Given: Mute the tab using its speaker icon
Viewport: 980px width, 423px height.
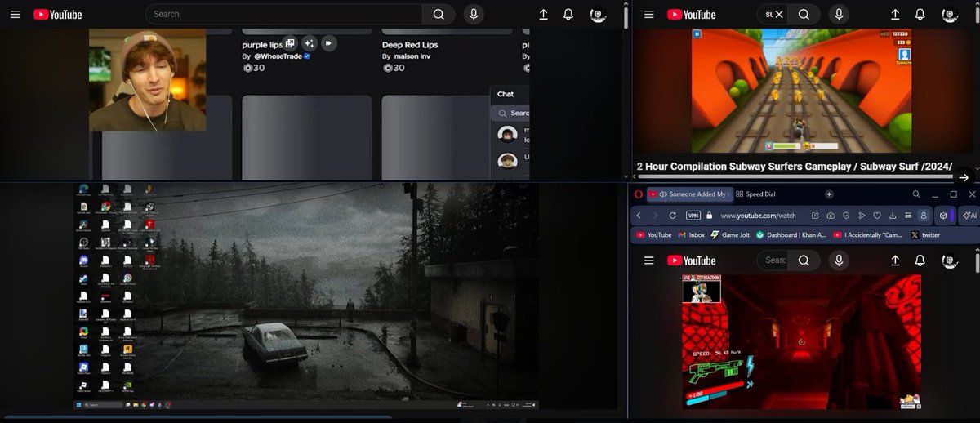Looking at the screenshot, I should pyautogui.click(x=662, y=194).
